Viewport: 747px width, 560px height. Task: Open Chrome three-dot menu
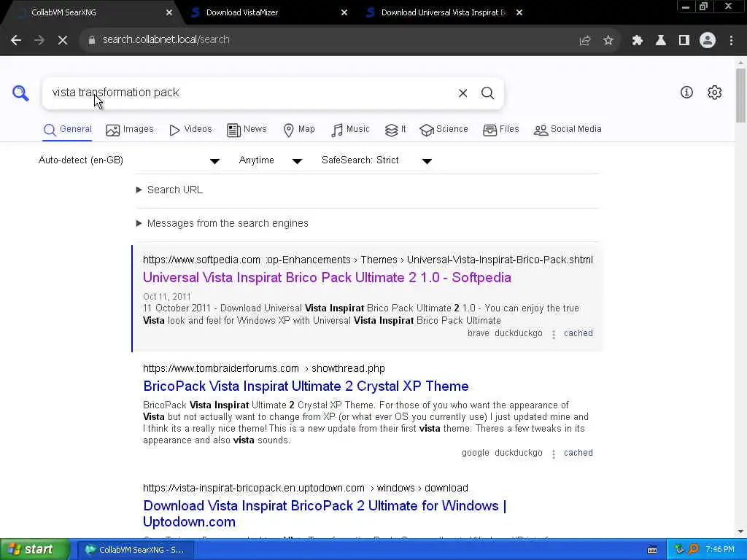pyautogui.click(x=731, y=41)
